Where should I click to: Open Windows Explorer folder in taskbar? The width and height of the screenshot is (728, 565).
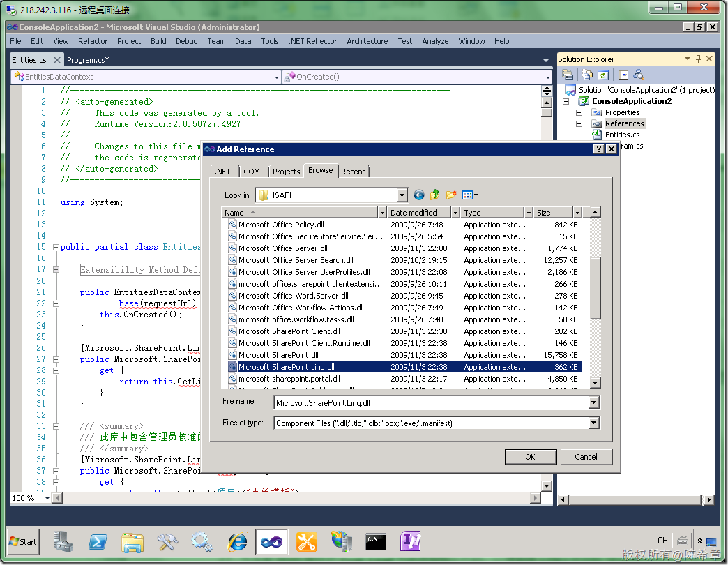point(132,541)
